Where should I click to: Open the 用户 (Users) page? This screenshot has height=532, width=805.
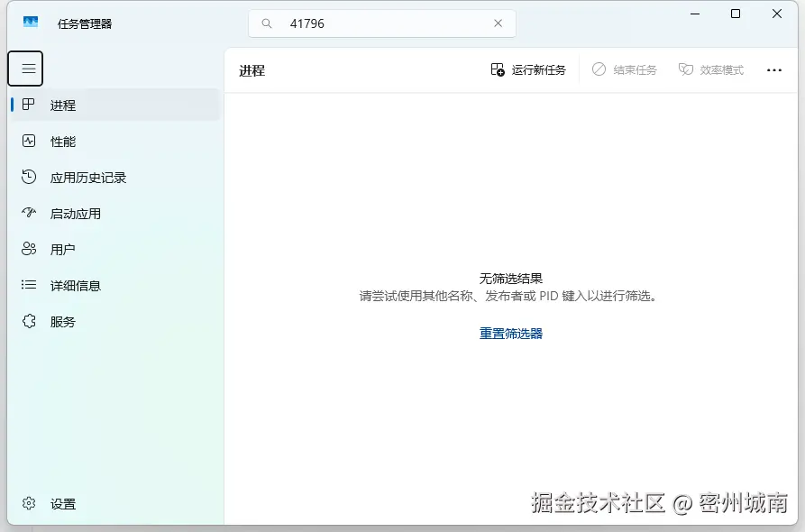[x=115, y=250]
